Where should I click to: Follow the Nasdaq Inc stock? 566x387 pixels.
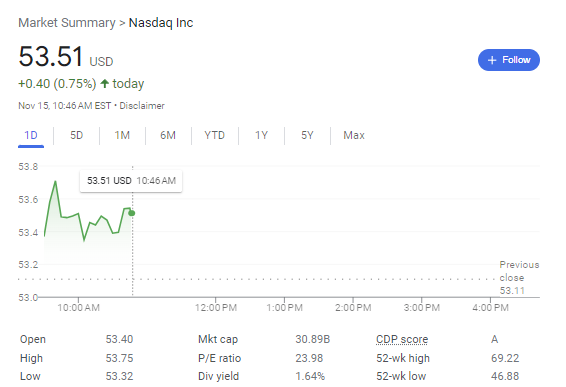509,60
